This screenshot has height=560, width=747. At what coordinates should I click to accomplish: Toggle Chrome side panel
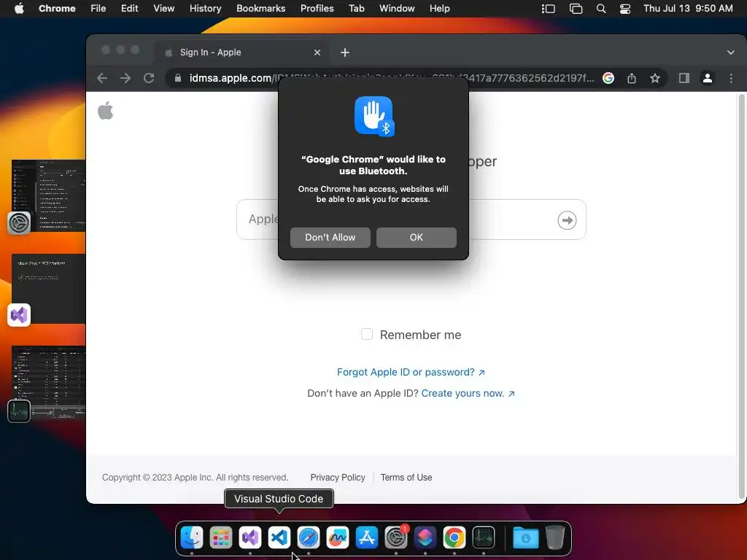tap(684, 78)
